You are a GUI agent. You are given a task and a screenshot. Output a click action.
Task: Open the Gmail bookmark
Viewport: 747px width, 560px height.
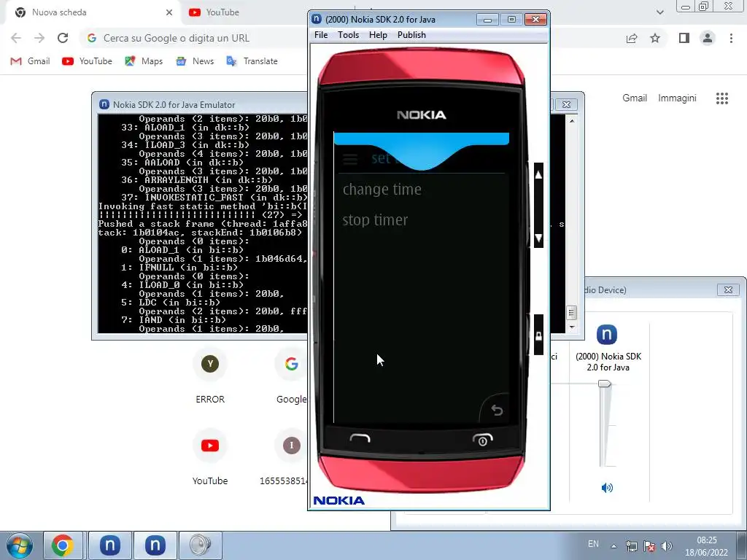(x=30, y=61)
